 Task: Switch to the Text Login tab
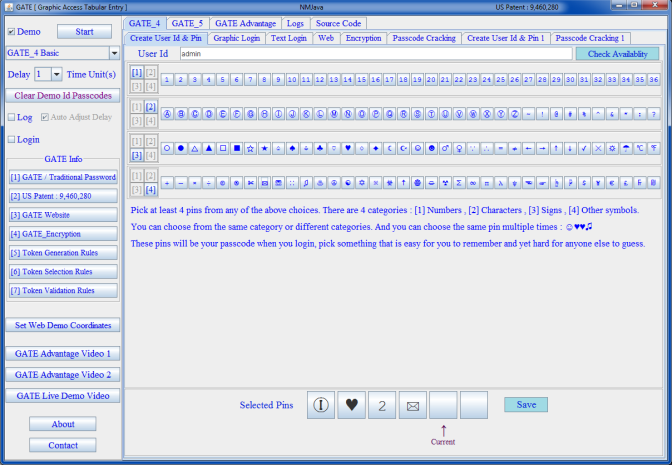(x=289, y=38)
